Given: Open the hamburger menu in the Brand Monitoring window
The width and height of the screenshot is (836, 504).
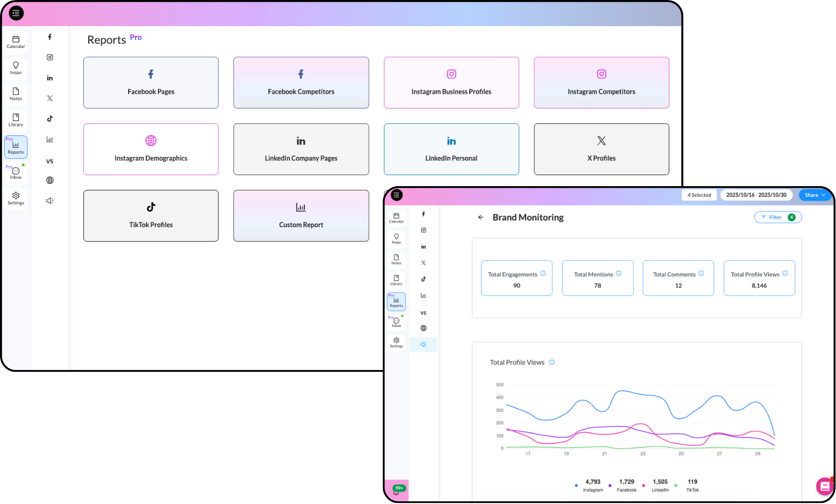Looking at the screenshot, I should tap(397, 195).
